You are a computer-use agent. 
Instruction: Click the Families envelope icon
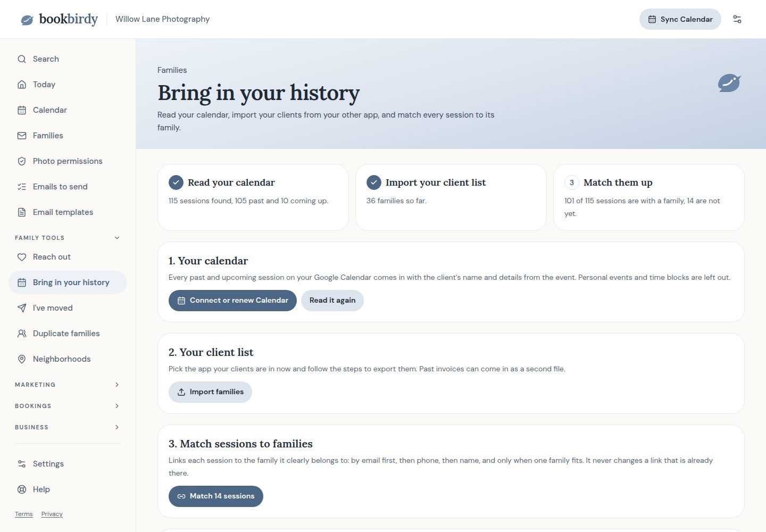22,136
